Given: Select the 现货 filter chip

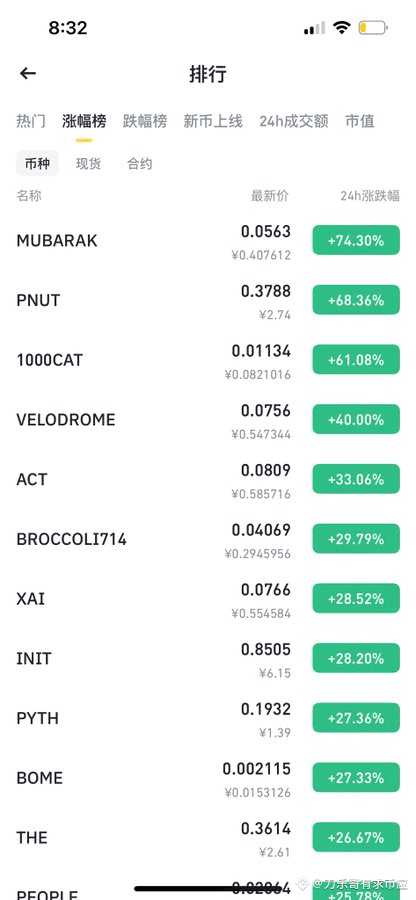Looking at the screenshot, I should (x=88, y=164).
